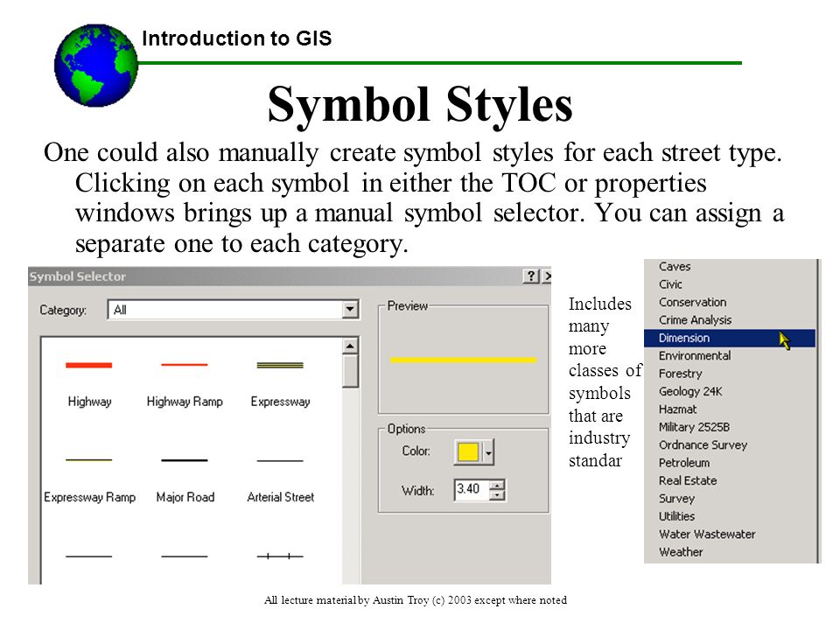Select the Highway Ramp line symbol
This screenshot has width=840, height=630.
(185, 365)
